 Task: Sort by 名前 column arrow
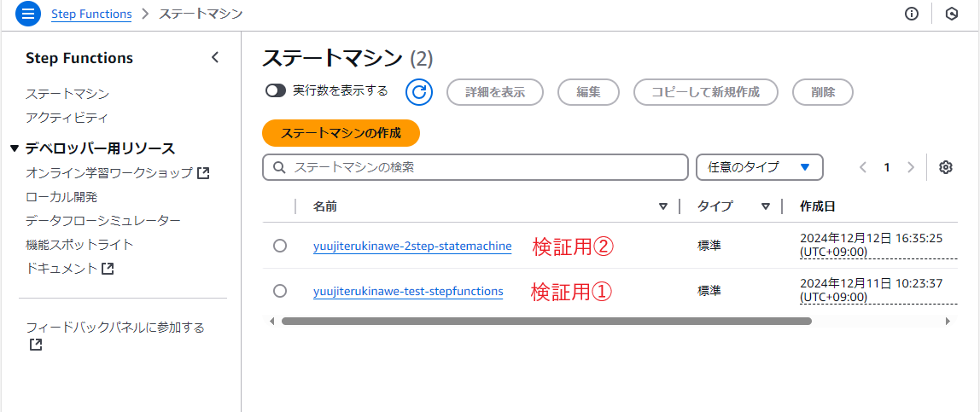[663, 206]
